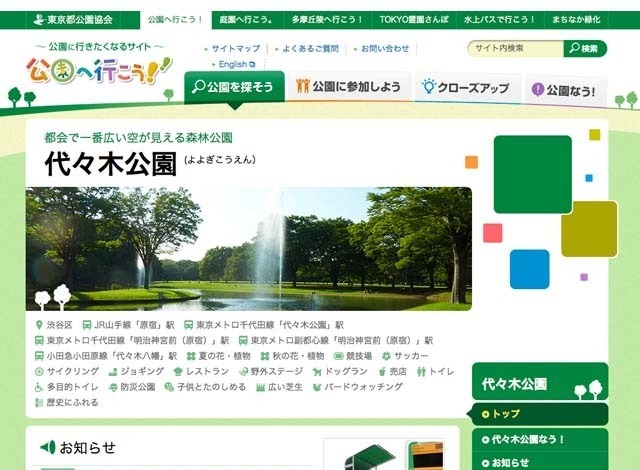Screen dimensions: 640x470
Task: Open the 東京都公園協会 header link
Action: [x=73, y=20]
